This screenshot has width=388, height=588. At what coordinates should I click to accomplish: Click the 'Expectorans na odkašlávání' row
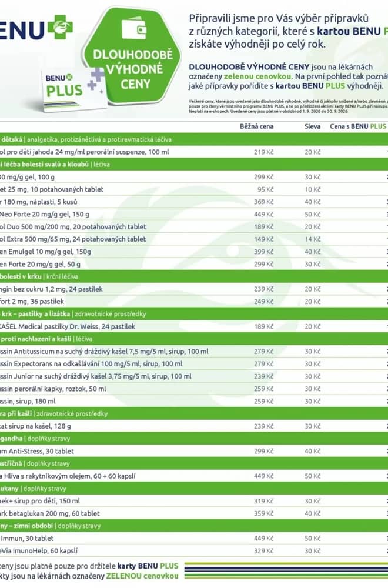194,364
